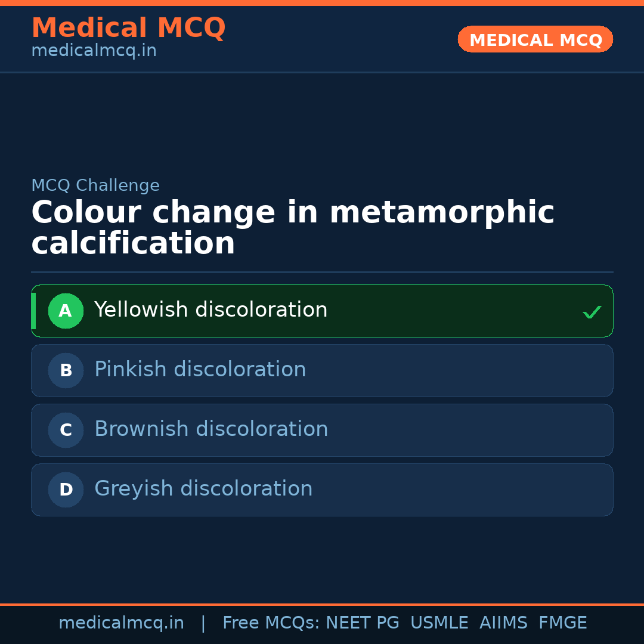Click the circular 'A' badge icon
The width and height of the screenshot is (644, 644).
[66, 311]
